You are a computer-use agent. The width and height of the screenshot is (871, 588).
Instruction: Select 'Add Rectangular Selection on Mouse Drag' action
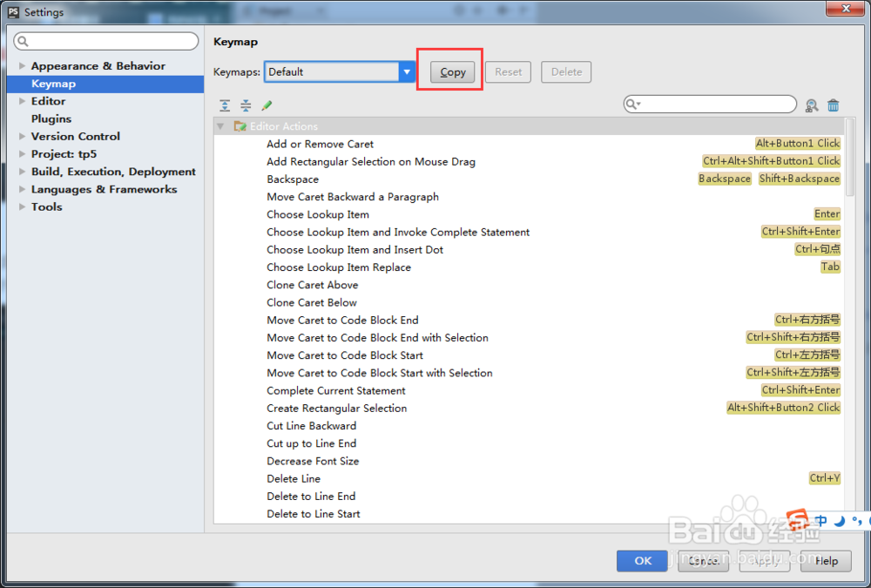[x=371, y=162]
